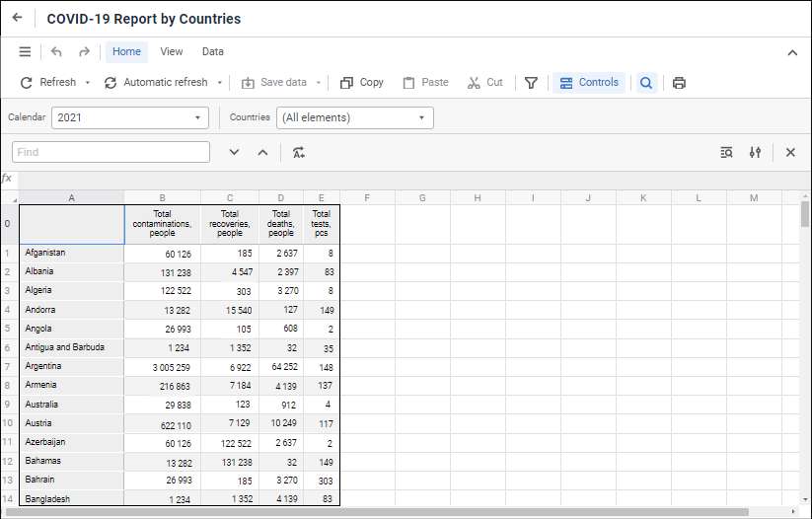
Task: Open the hamburger main menu
Action: 25,52
